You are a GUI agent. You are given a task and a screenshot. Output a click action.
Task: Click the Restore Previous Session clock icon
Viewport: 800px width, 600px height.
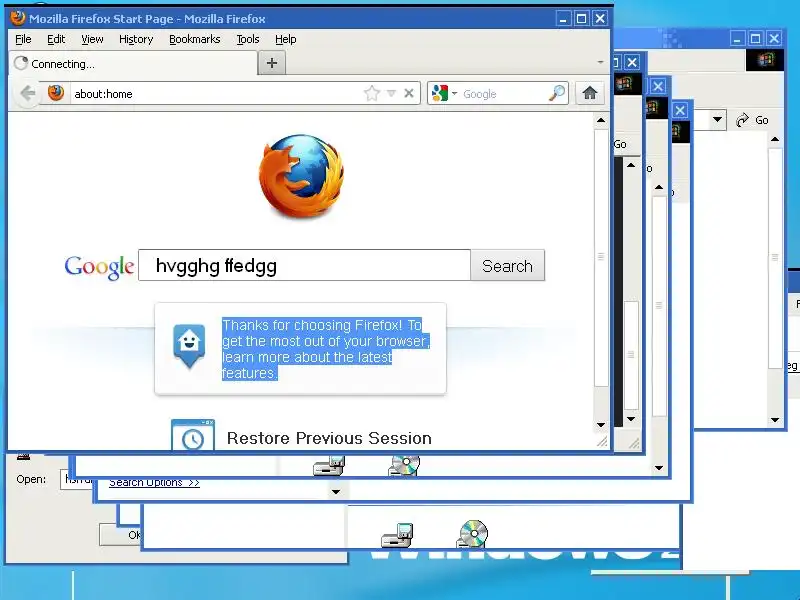point(193,435)
